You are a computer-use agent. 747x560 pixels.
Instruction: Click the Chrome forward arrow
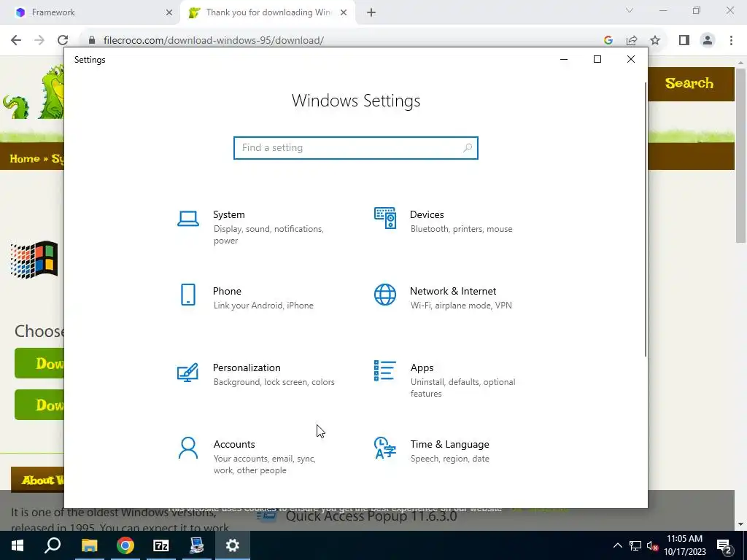(x=39, y=40)
